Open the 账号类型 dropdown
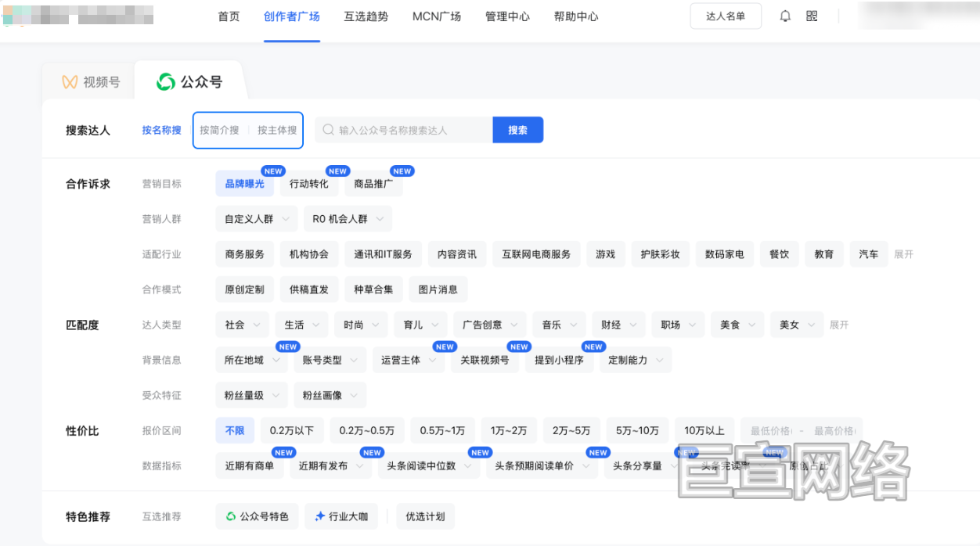The height and width of the screenshot is (546, 980). coord(330,360)
